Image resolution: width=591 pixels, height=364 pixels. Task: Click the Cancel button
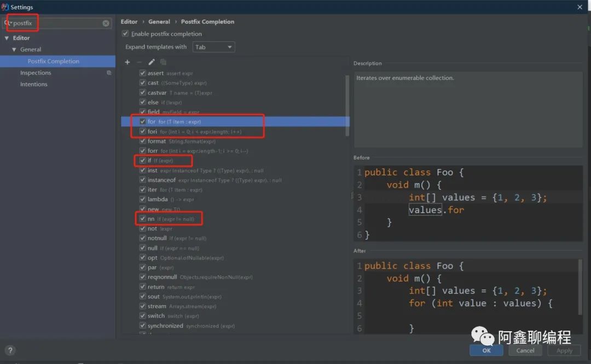point(525,350)
